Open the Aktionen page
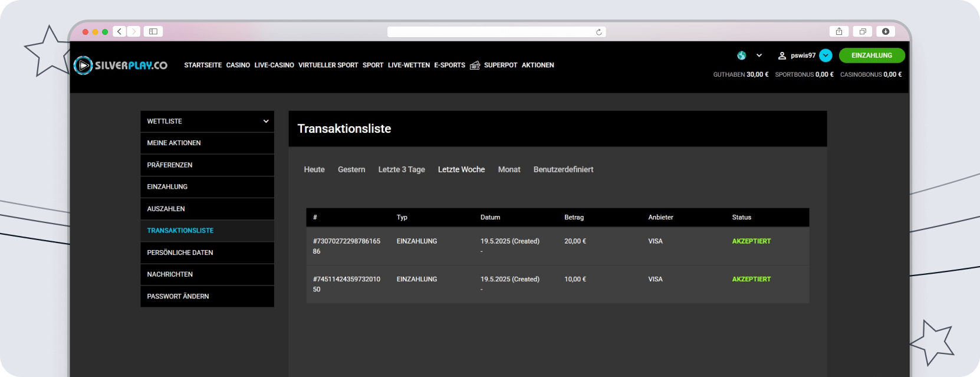The width and height of the screenshot is (980, 377). click(x=538, y=65)
